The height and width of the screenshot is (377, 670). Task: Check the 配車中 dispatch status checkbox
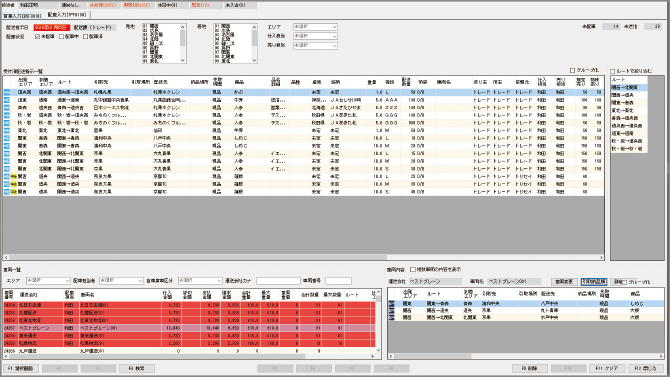[x=61, y=37]
